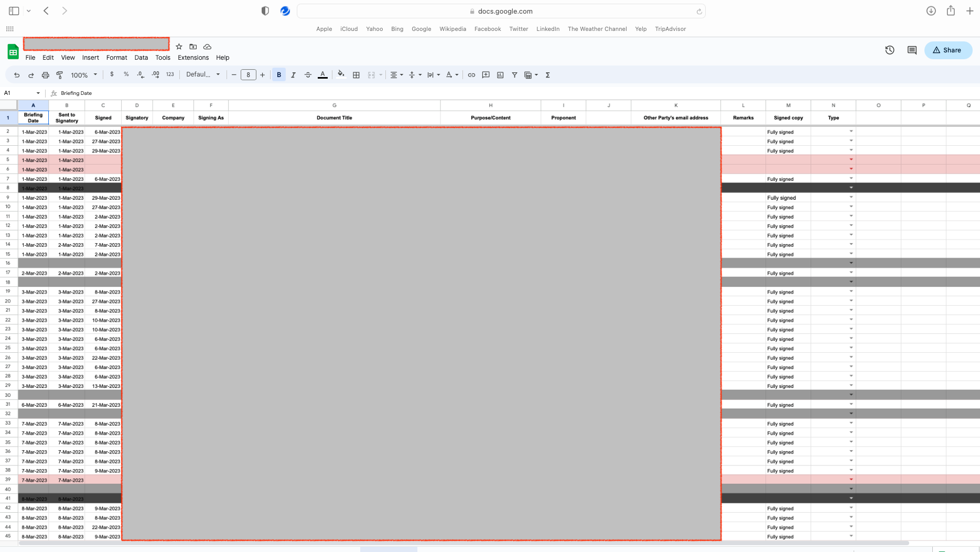This screenshot has width=980, height=552.
Task: Open vertical align dropdown
Action: (415, 75)
